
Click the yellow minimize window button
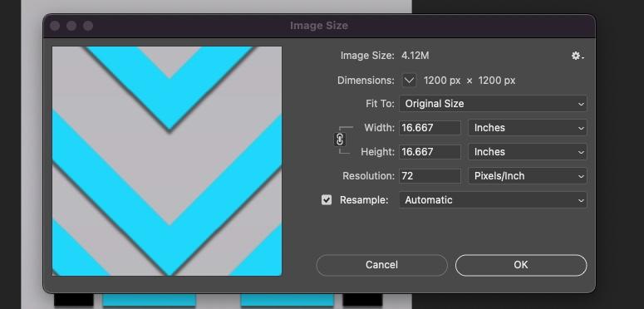(x=71, y=26)
